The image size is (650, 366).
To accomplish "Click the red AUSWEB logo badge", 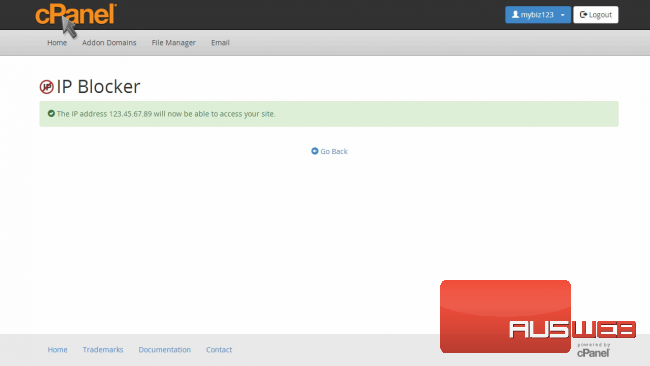I will tap(538, 317).
